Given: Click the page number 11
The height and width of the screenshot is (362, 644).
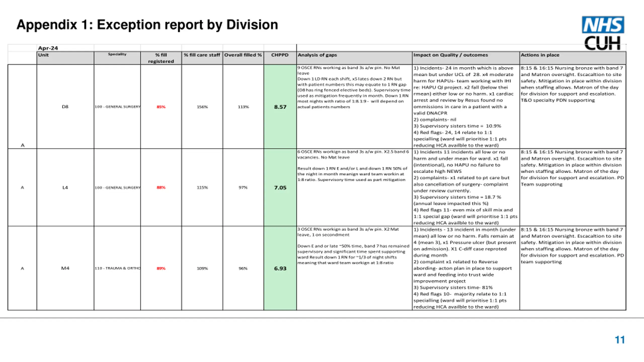Looking at the screenshot, I should 620,340.
